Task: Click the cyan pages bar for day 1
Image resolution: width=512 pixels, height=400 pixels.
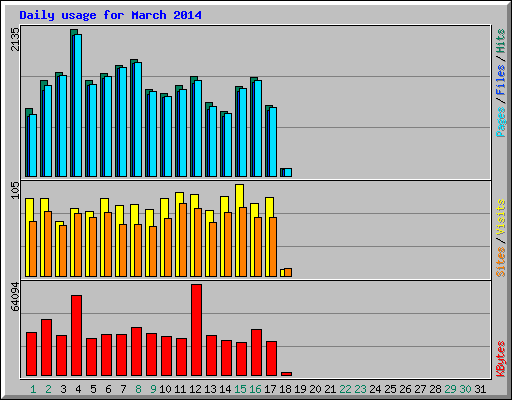Action: (x=33, y=145)
